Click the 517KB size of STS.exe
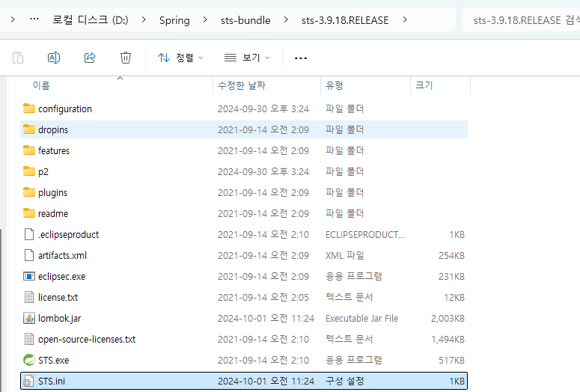Image resolution: width=580 pixels, height=392 pixels. coord(451,360)
